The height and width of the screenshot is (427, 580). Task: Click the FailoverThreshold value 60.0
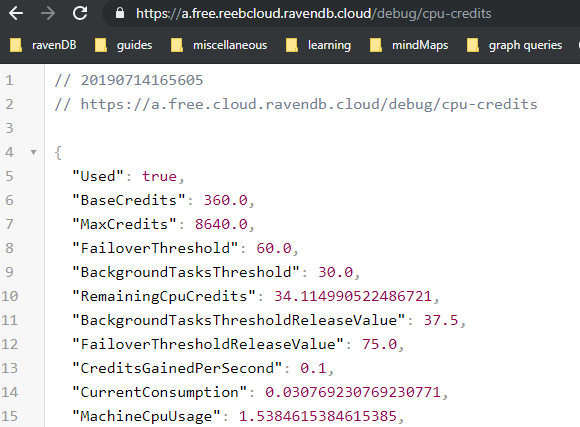pos(274,248)
